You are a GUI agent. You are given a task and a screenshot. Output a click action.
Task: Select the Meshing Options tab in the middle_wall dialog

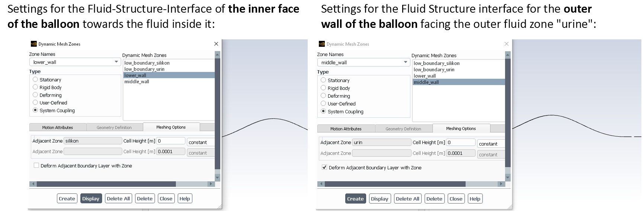[x=461, y=128]
